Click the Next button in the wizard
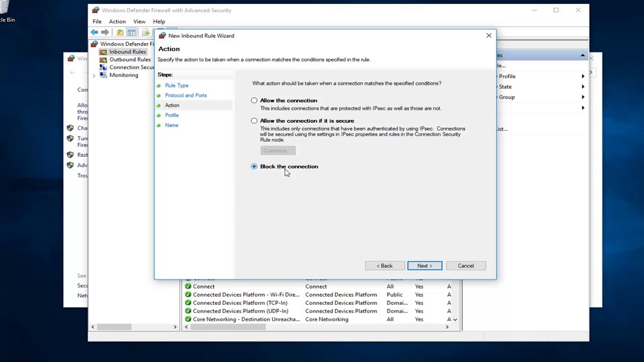 [425, 266]
